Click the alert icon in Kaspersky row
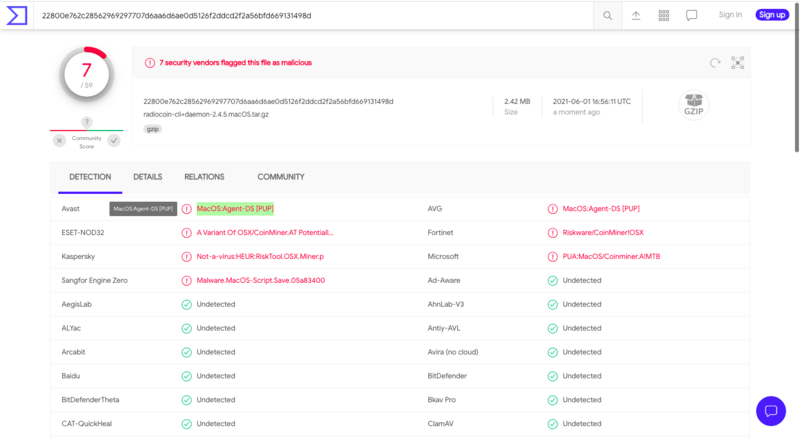The image size is (800, 440). pyautogui.click(x=187, y=257)
